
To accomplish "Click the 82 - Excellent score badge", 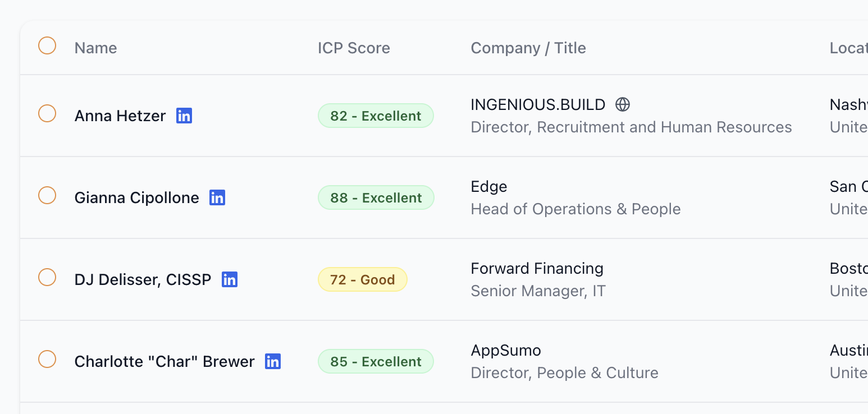I will tap(376, 116).
